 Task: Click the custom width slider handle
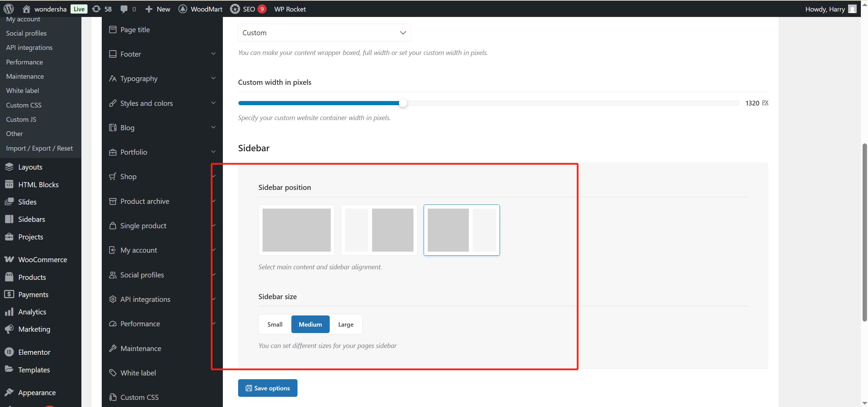click(x=403, y=103)
